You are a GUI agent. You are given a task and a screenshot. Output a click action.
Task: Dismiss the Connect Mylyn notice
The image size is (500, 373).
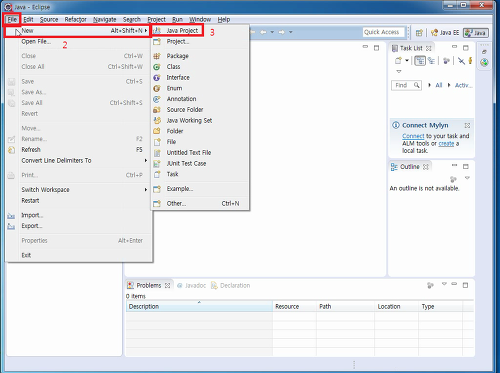pos(467,126)
